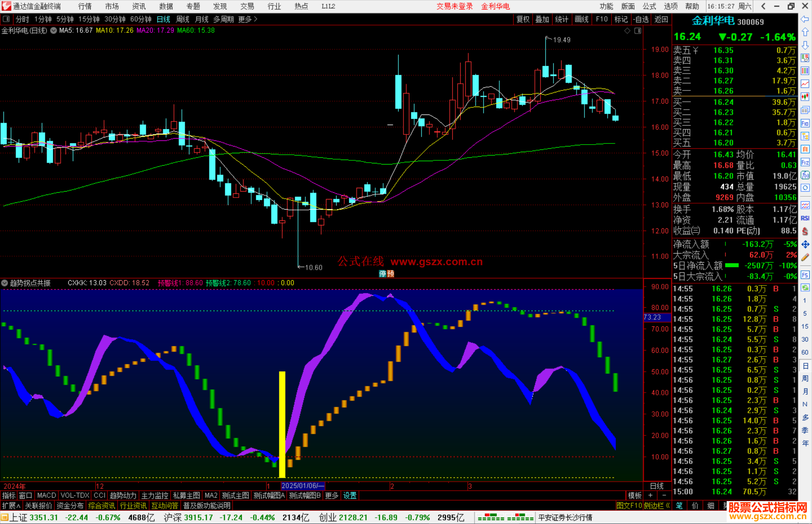Click the gear icon next to 金利华电(日线)
The image size is (812, 524).
(x=53, y=30)
